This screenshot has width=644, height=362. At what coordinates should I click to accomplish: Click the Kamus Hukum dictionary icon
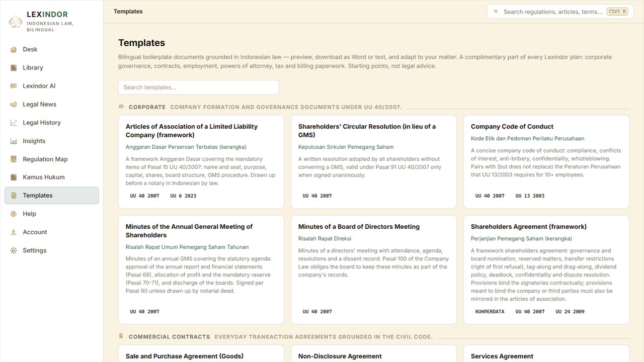pyautogui.click(x=14, y=177)
